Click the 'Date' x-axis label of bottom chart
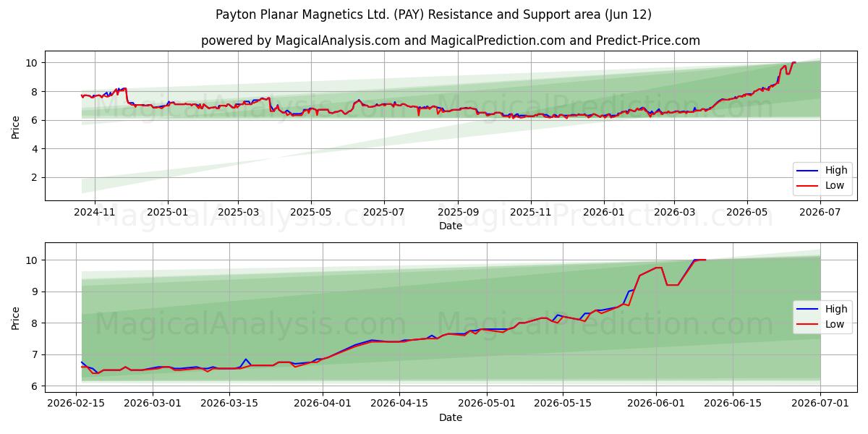The image size is (868, 434). tap(451, 417)
